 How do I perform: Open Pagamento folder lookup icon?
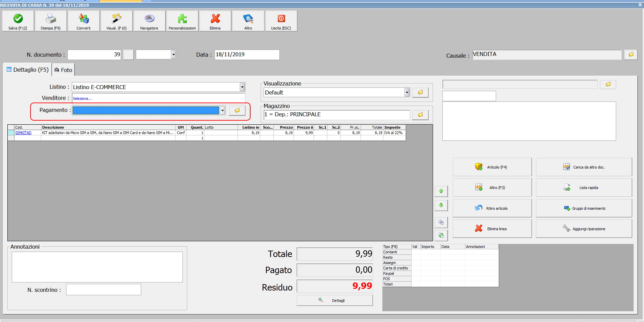[237, 110]
